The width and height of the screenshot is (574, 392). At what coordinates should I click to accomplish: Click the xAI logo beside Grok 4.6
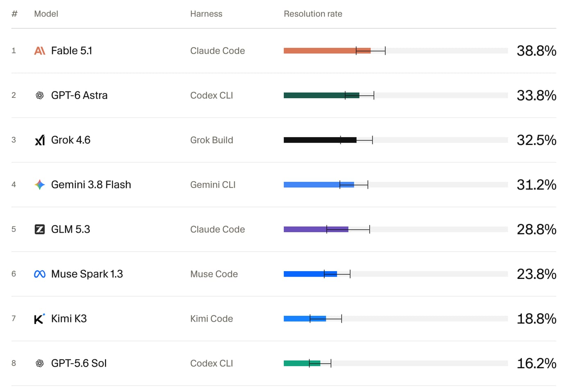[40, 140]
